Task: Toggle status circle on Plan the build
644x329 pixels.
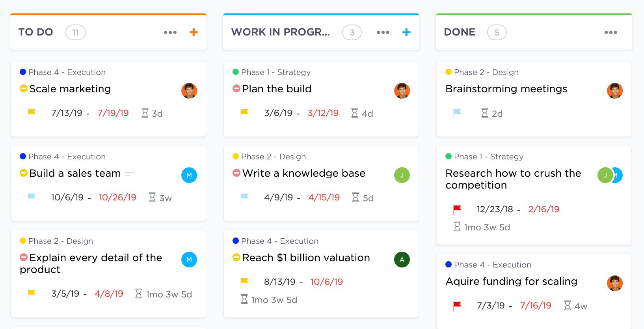Action: 236,89
